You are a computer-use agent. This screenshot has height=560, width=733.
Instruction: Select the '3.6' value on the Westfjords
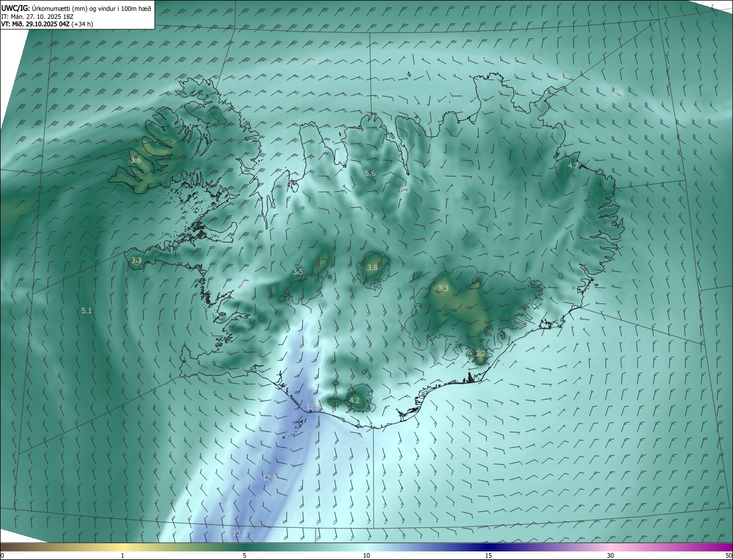[136, 160]
